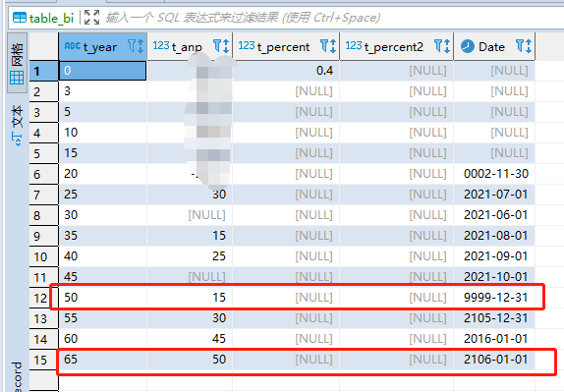
Task: Select the t_percent2 column header
Action: pyautogui.click(x=397, y=46)
